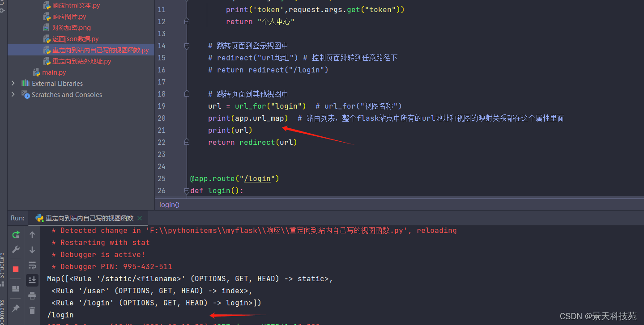Click url_for("login") on line 19
Image resolution: width=644 pixels, height=325 pixels.
point(270,106)
